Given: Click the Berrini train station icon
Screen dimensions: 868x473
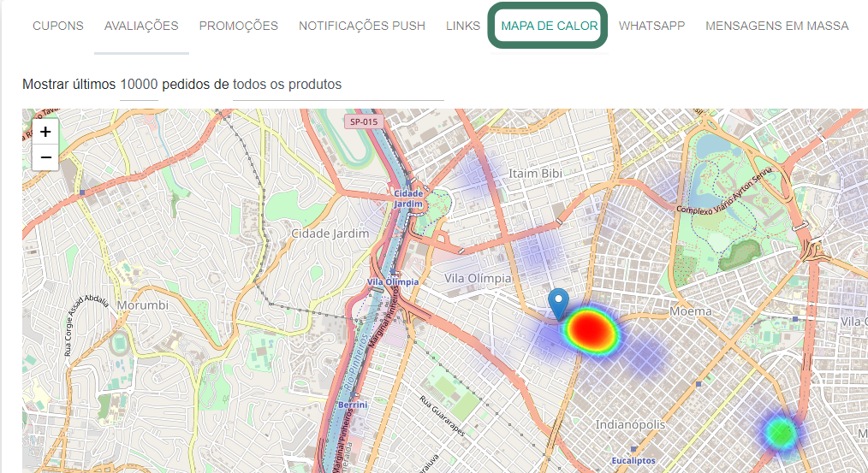Looking at the screenshot, I should click(352, 394).
